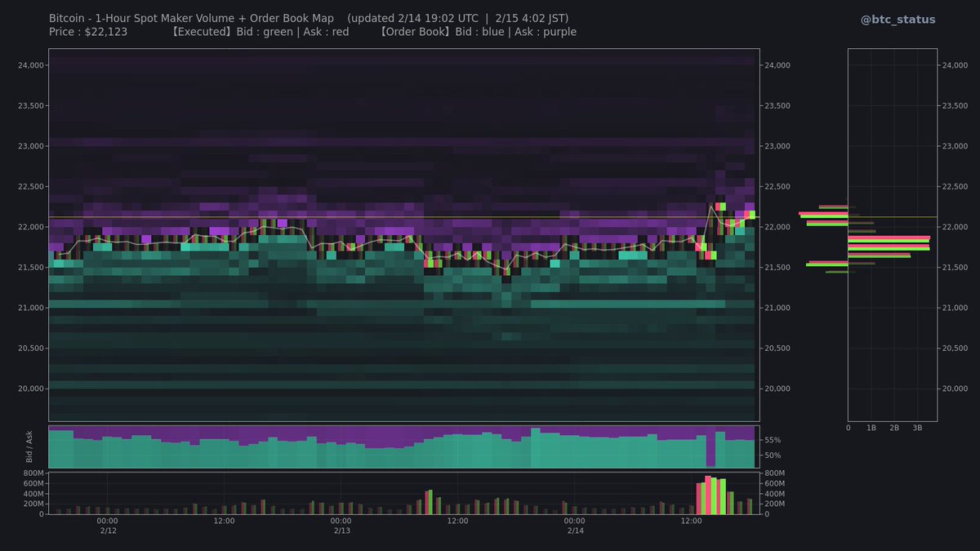The image size is (980, 551).
Task: Click the '50%' ratio axis label
Action: 773,455
